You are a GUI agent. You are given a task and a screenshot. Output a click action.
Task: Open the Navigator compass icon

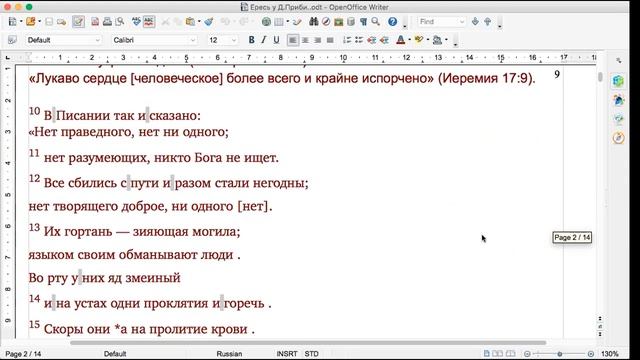(326, 22)
